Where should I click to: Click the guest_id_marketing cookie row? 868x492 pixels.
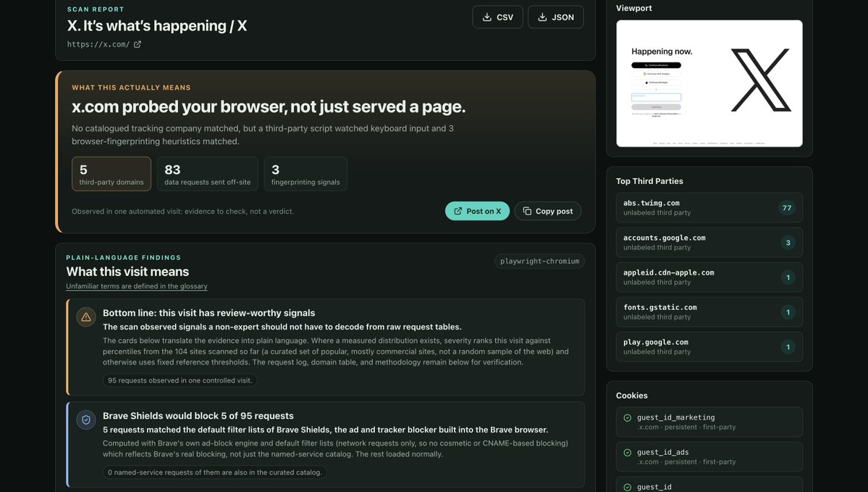point(709,422)
